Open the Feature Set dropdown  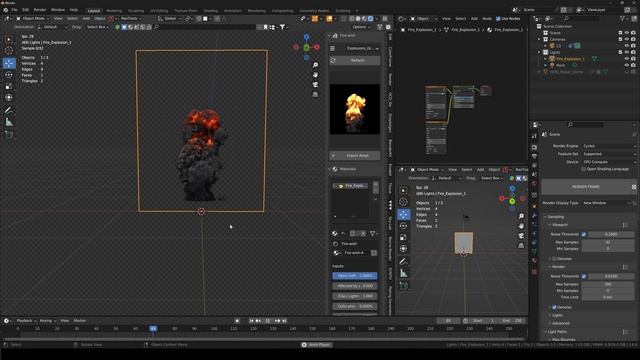click(x=609, y=154)
